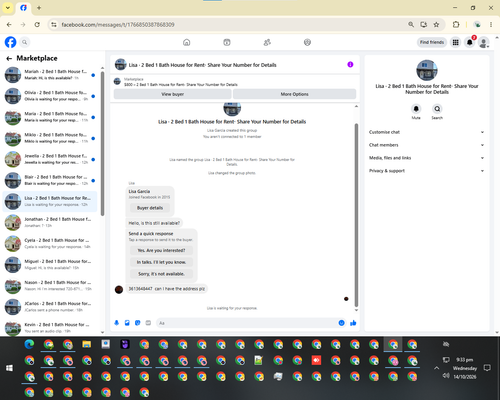The height and width of the screenshot is (400, 500).
Task: Expand the Customise chat section
Action: pyautogui.click(x=426, y=132)
